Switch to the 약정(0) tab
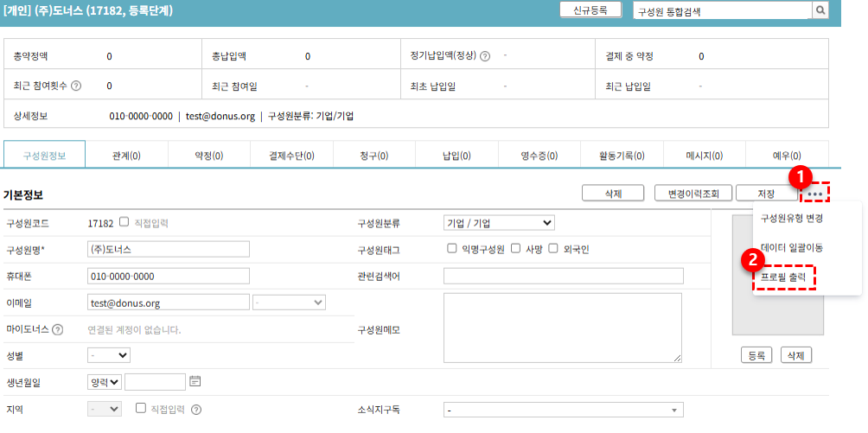The width and height of the screenshot is (868, 433). [208, 155]
